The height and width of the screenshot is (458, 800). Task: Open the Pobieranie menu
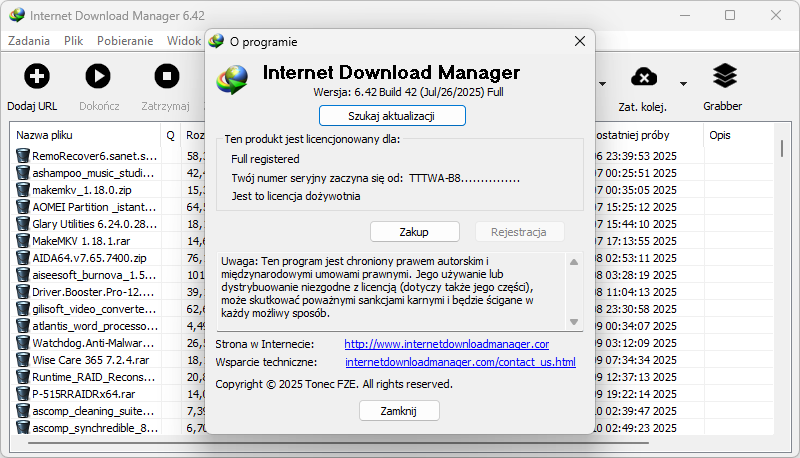point(125,41)
